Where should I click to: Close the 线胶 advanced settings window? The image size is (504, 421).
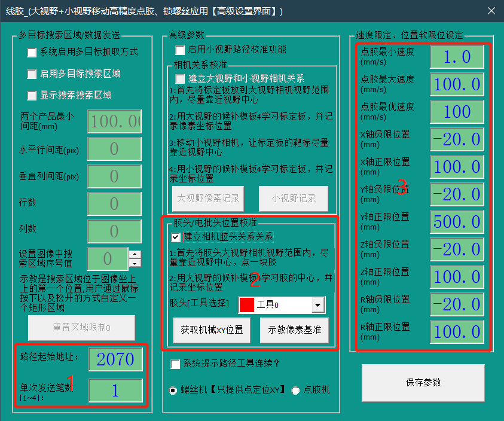[490, 11]
